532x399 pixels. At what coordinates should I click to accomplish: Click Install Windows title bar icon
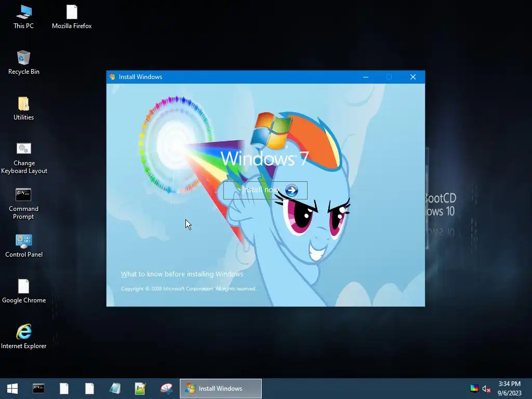click(112, 77)
